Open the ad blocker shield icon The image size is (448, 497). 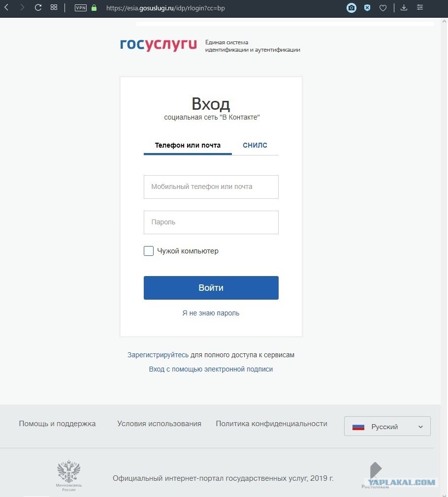click(x=367, y=7)
